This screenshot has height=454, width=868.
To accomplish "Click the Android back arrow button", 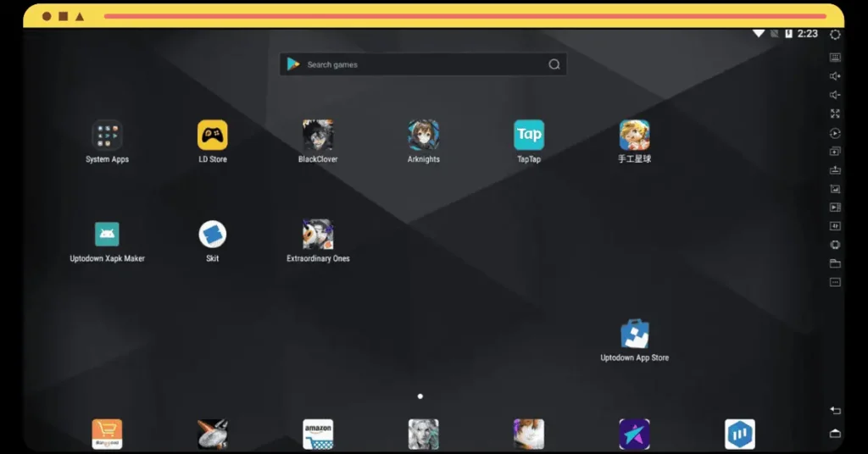I will pyautogui.click(x=835, y=410).
